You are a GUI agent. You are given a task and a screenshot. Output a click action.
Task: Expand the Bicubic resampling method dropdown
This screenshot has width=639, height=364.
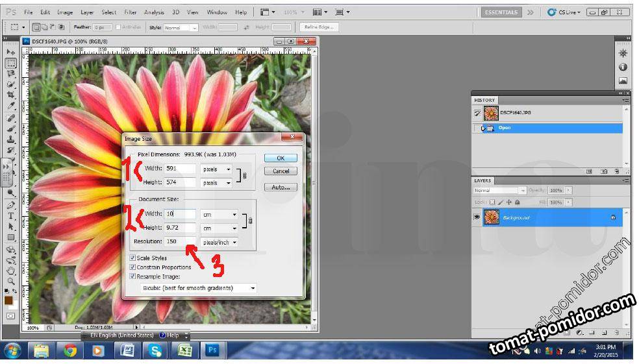pos(199,288)
